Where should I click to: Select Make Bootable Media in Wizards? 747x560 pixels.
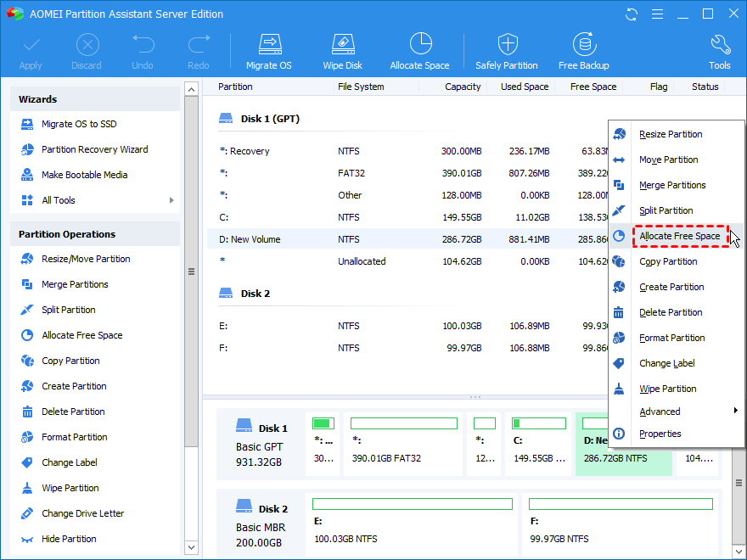tap(84, 175)
